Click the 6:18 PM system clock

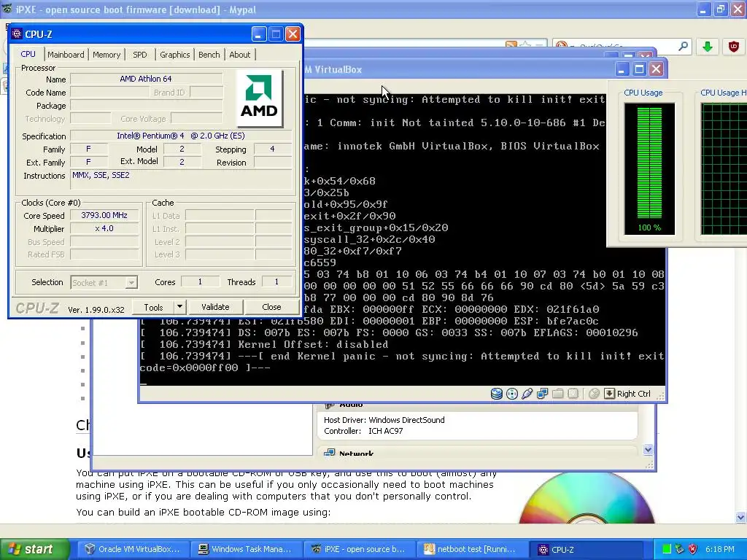[720, 549]
